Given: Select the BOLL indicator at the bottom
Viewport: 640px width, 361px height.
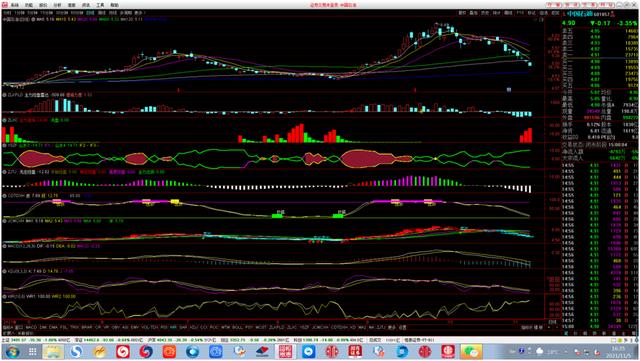Looking at the screenshot, I should pyautogui.click(x=237, y=328).
